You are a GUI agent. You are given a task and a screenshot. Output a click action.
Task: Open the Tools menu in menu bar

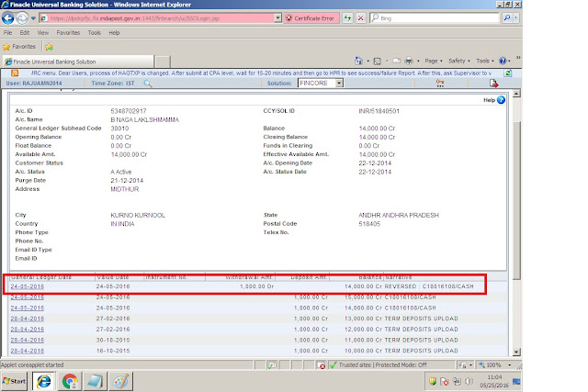tap(94, 33)
